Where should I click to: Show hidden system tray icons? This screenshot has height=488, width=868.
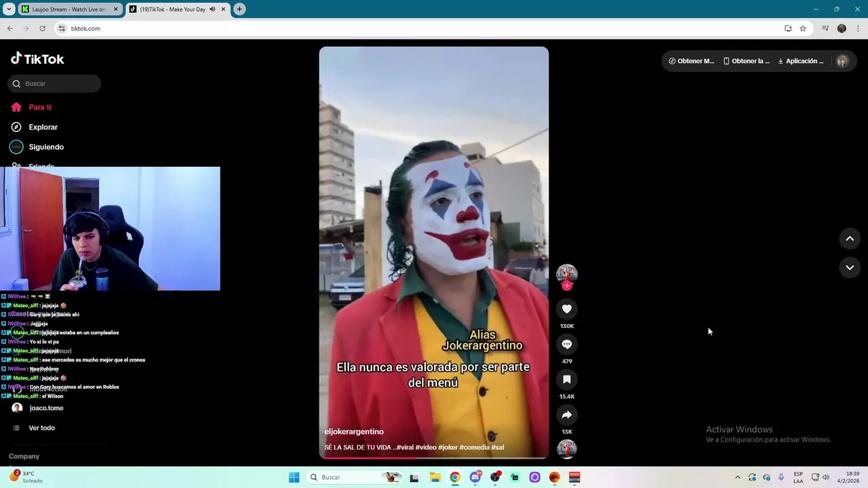click(x=738, y=477)
